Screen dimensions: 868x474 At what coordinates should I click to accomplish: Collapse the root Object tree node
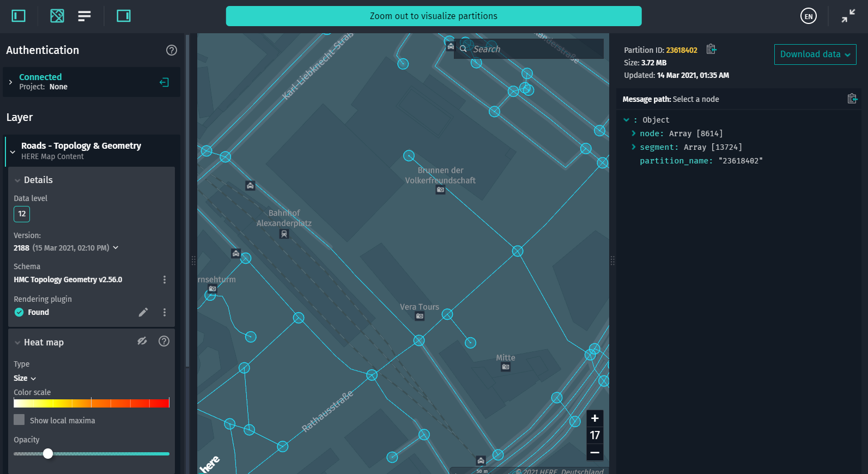pyautogui.click(x=627, y=120)
